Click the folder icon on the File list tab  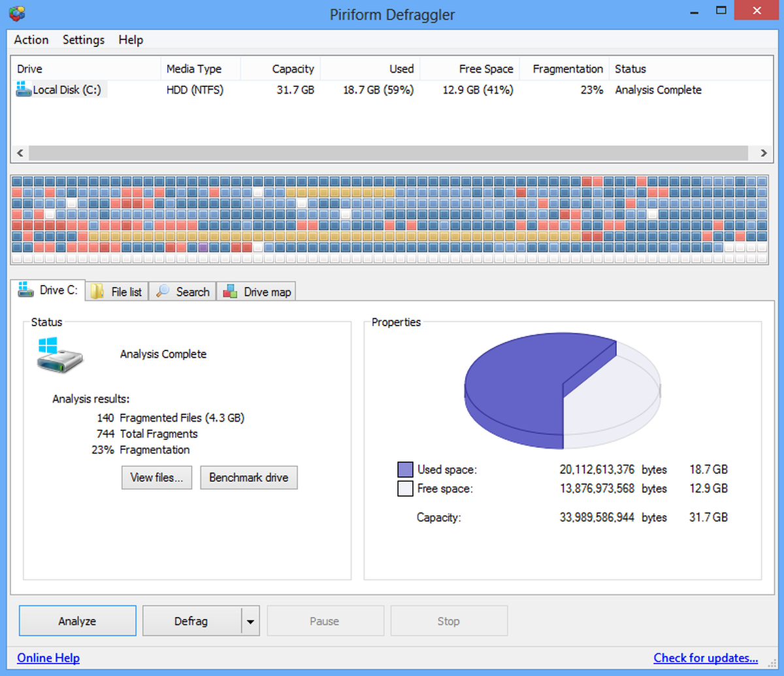pyautogui.click(x=97, y=292)
